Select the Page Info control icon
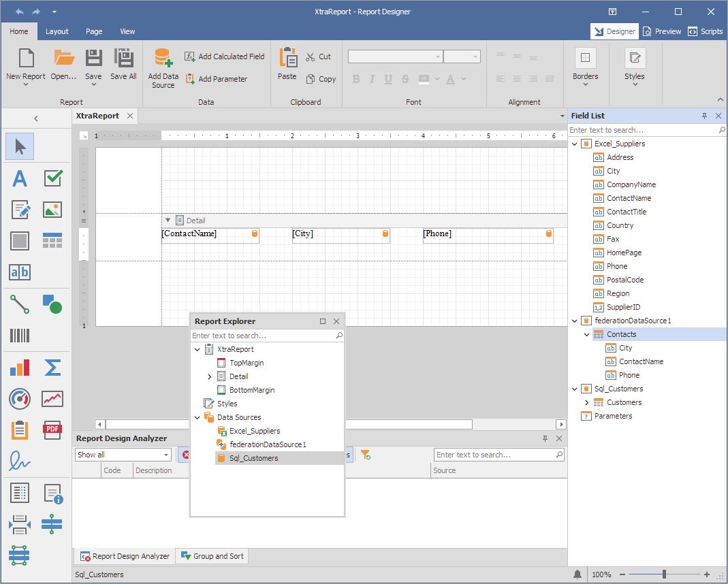This screenshot has height=584, width=728. 53,493
